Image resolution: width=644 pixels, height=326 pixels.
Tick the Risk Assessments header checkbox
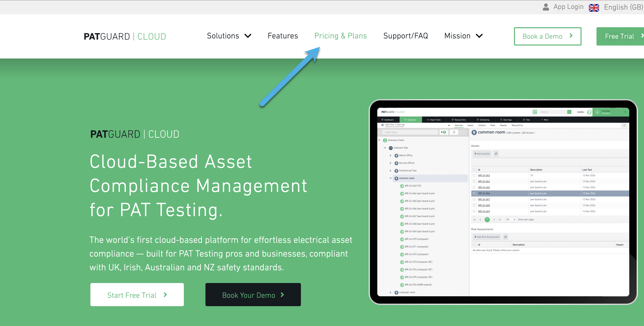click(474, 245)
